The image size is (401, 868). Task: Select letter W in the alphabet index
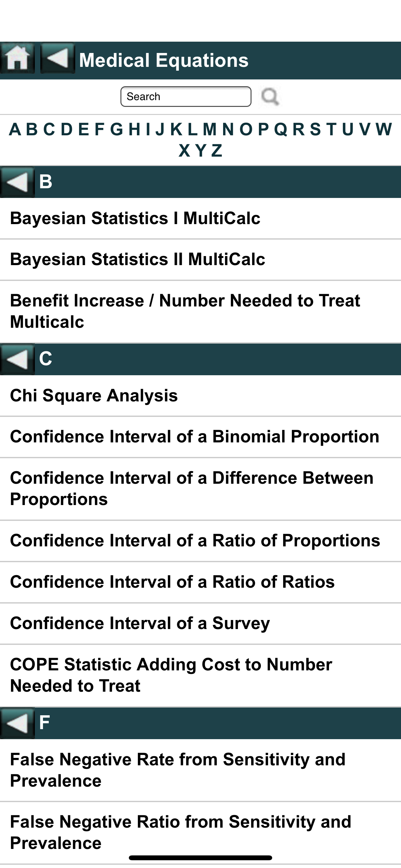pyautogui.click(x=384, y=129)
